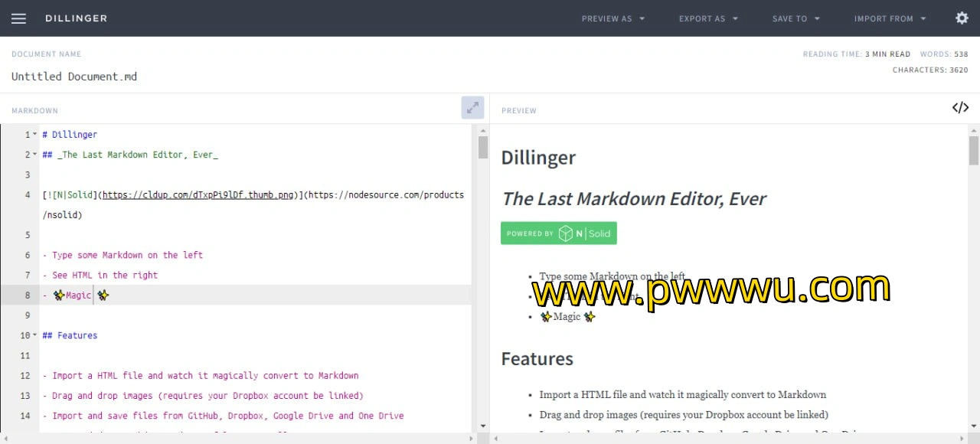Fold the Features section at line 10

coord(34,335)
